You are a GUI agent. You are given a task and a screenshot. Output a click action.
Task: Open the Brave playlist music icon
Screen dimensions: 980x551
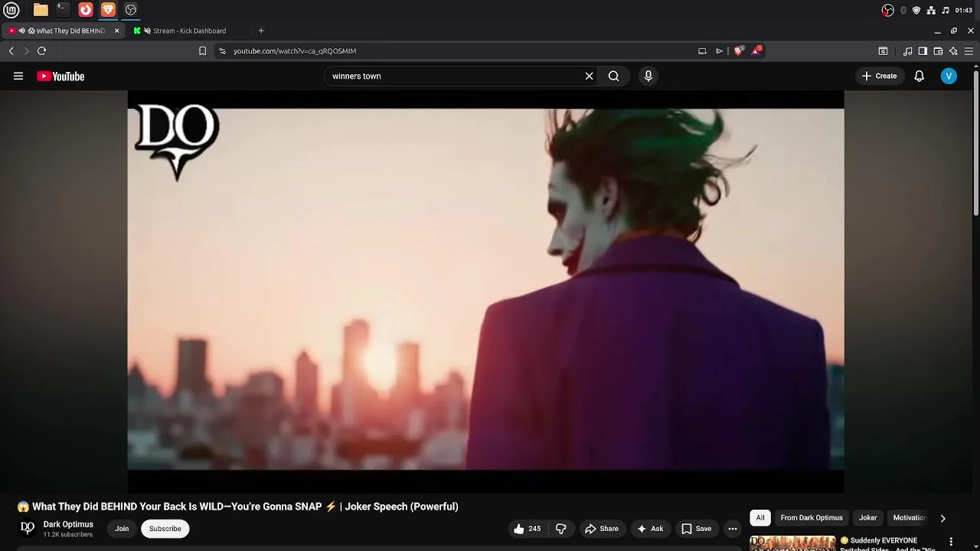point(907,51)
